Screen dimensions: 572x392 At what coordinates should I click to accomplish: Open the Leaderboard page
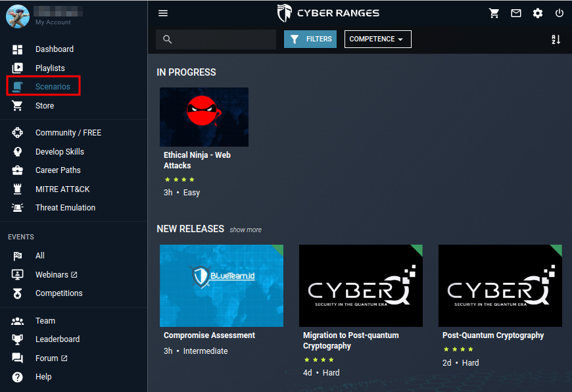pos(59,339)
